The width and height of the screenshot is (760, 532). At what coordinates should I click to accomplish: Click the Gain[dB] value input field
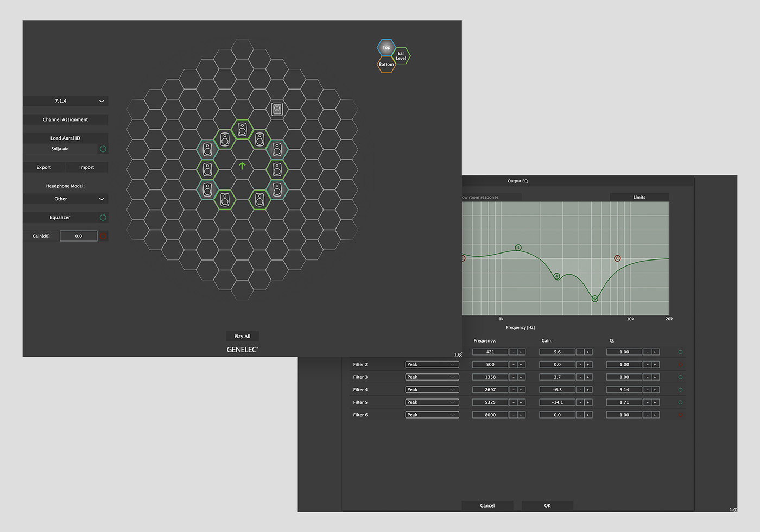[79, 236]
